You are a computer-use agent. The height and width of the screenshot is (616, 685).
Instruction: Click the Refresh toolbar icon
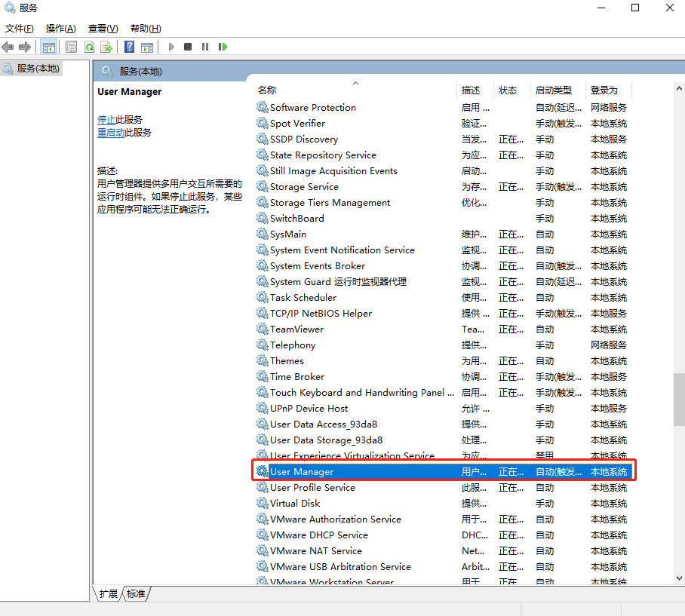[x=89, y=47]
